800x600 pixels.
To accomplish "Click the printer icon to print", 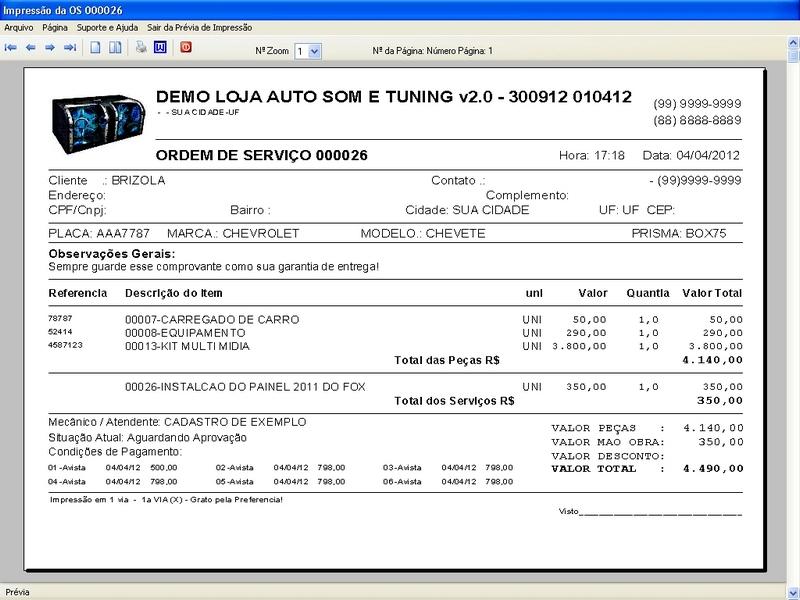I will 141,47.
